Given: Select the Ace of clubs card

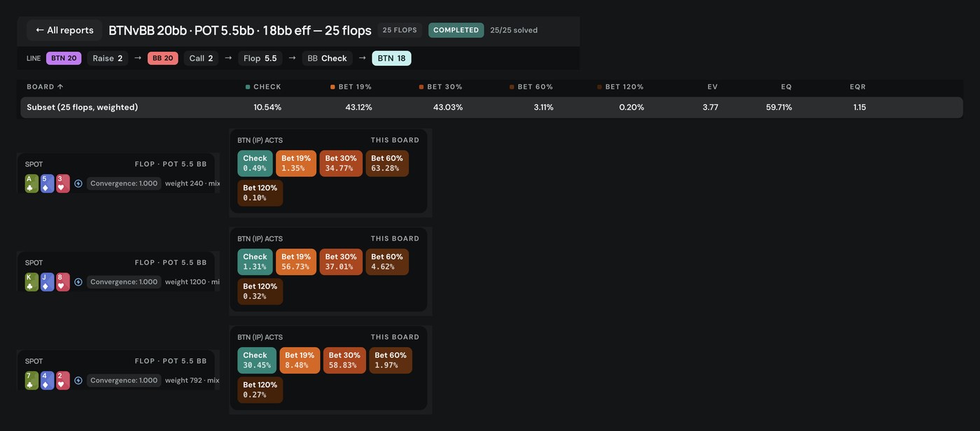Looking at the screenshot, I should pyautogui.click(x=31, y=183).
